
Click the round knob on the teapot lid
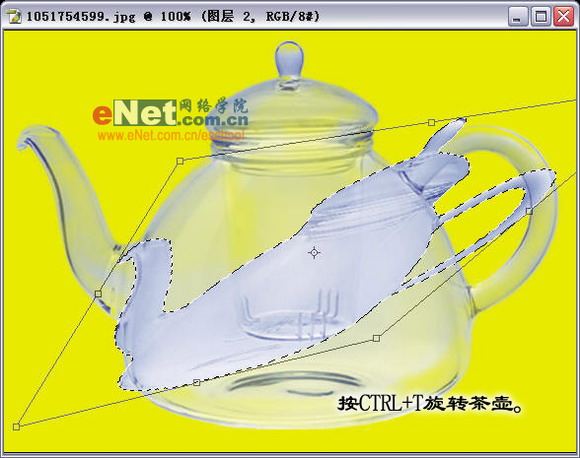pyautogui.click(x=289, y=58)
